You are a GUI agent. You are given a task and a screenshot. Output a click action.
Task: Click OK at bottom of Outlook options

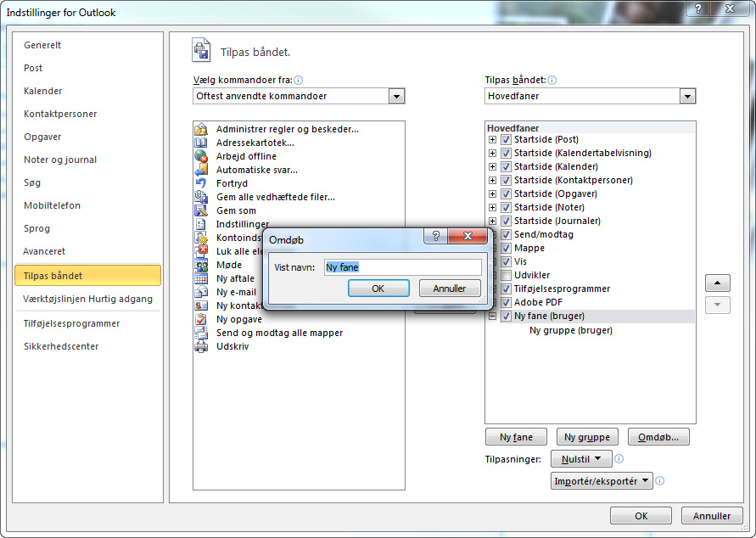(x=641, y=516)
